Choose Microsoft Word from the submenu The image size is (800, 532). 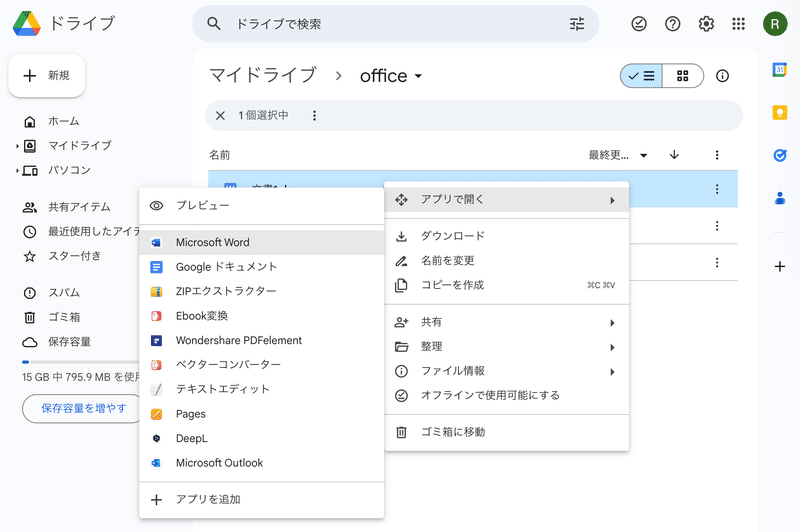click(213, 243)
